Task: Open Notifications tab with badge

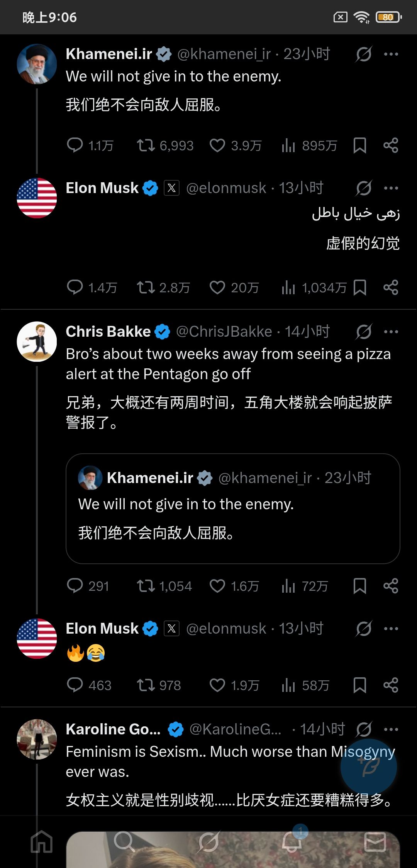Action: point(292,841)
